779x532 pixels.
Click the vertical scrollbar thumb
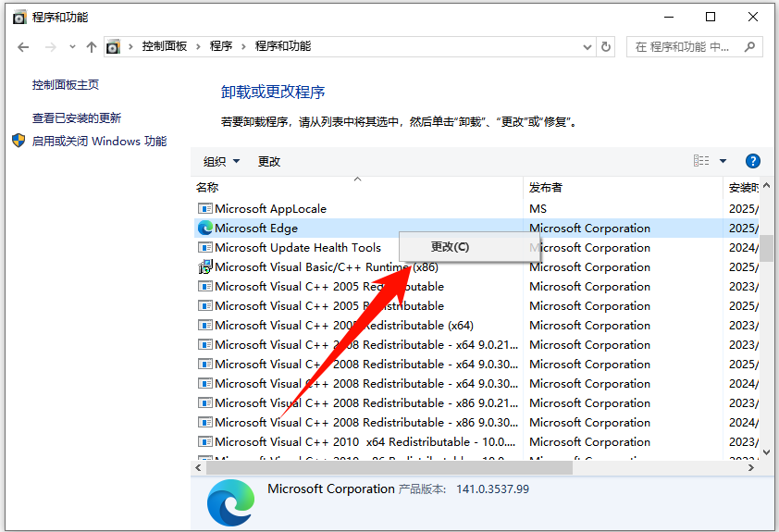point(767,248)
